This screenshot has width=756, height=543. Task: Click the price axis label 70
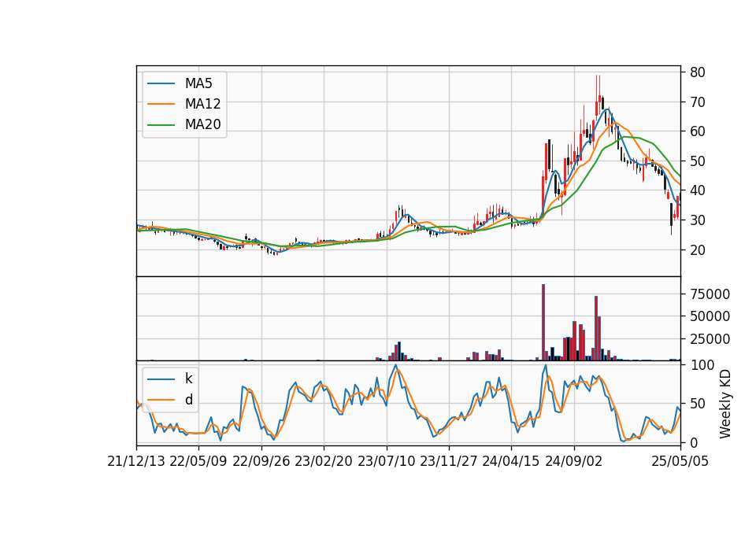point(698,102)
